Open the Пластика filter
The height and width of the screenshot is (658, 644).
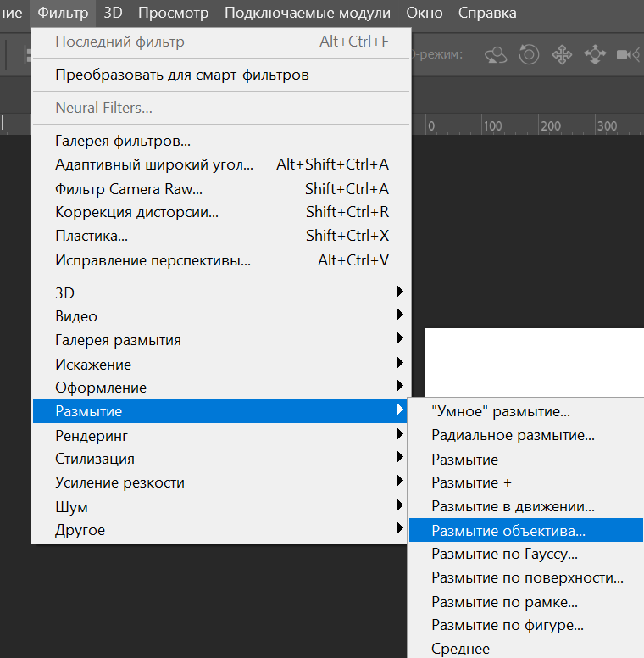coord(221,236)
